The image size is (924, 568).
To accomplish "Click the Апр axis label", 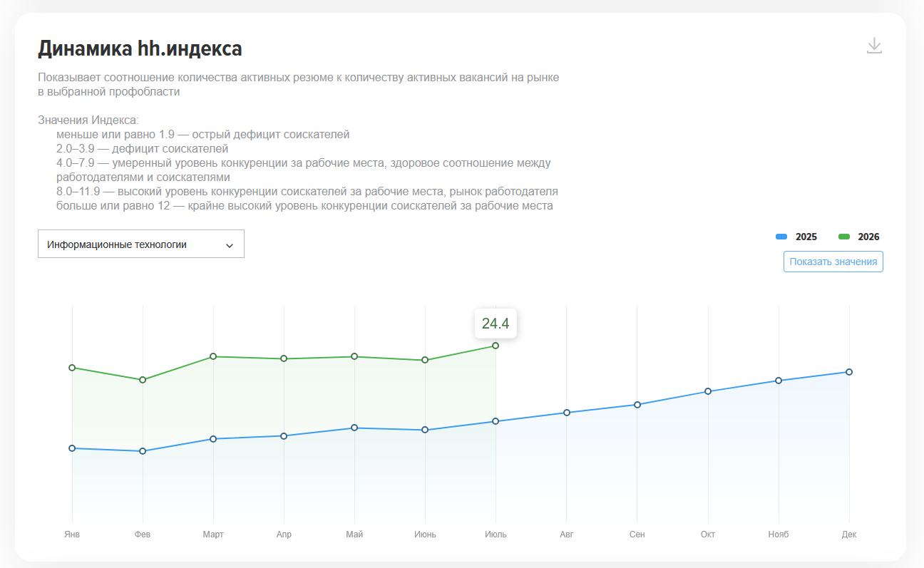I will 284,535.
